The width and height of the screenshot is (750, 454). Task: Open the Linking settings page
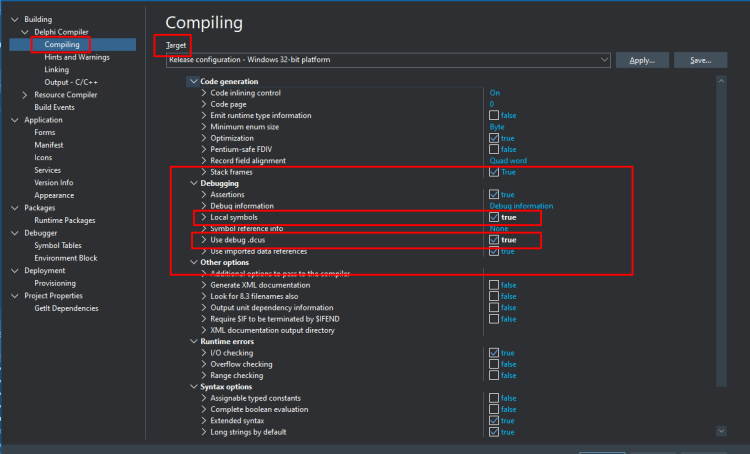click(x=56, y=69)
